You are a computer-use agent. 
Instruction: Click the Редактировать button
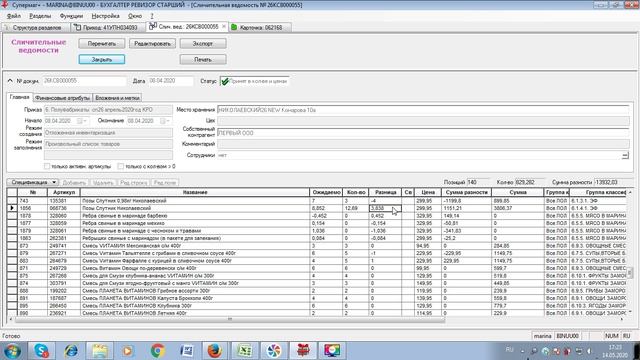point(152,44)
